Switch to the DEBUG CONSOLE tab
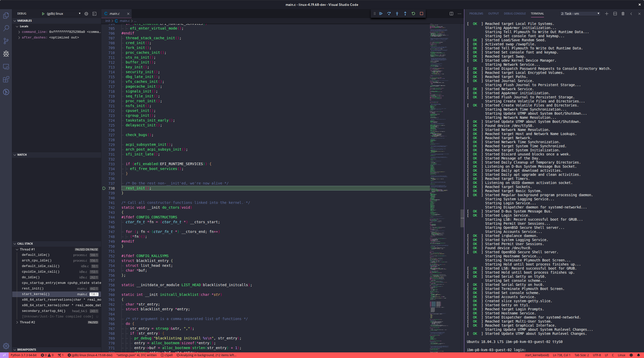Viewport: 644px width, 358px height. [514, 14]
